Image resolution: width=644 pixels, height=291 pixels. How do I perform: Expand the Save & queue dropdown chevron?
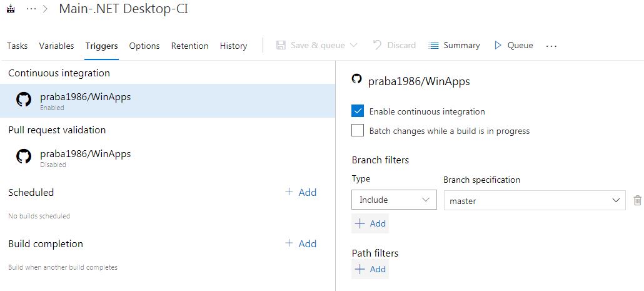point(354,45)
